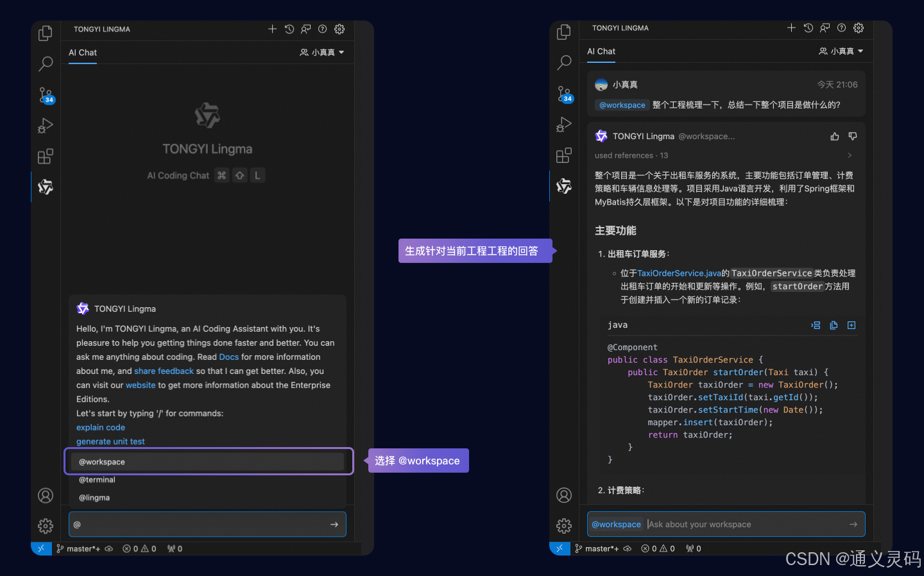This screenshot has height=576, width=924.
Task: Click @workspace tag in user's question message
Action: coord(622,105)
